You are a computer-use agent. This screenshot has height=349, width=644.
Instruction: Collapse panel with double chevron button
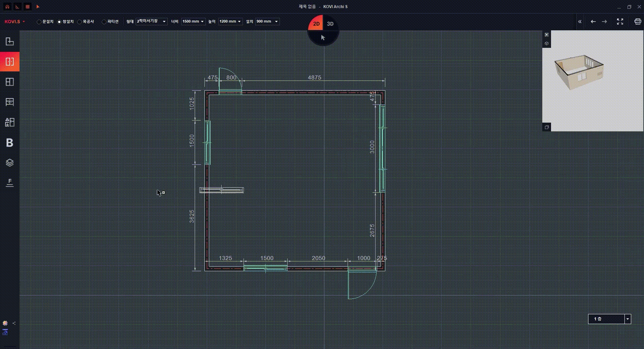coord(580,22)
